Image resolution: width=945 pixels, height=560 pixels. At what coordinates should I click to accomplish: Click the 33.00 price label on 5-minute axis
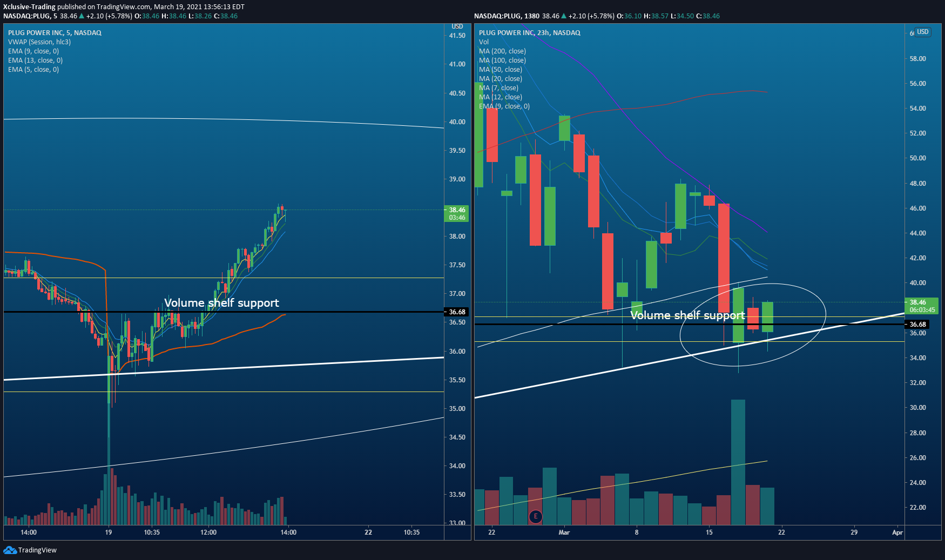coord(457,523)
